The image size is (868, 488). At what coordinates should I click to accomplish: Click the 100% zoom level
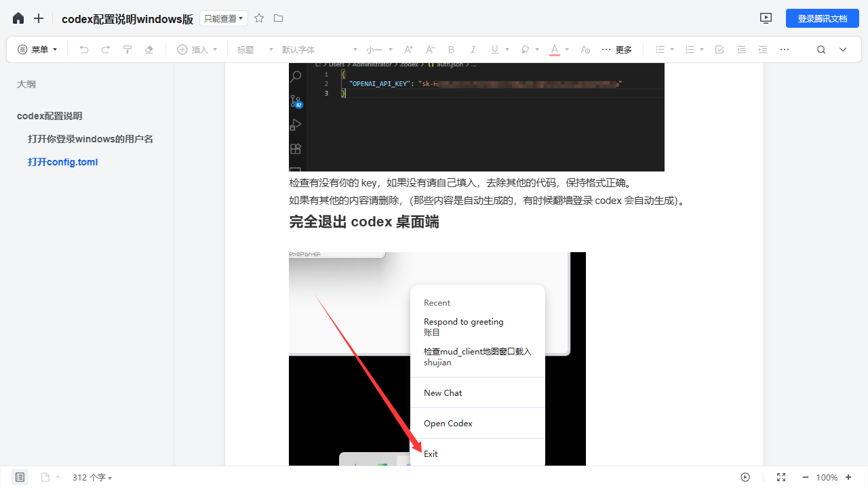click(827, 477)
